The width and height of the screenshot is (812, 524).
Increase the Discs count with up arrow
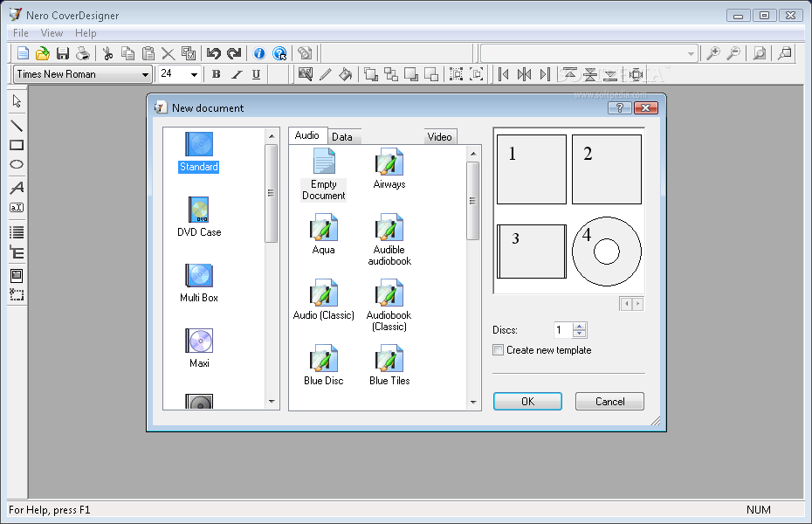pos(580,327)
